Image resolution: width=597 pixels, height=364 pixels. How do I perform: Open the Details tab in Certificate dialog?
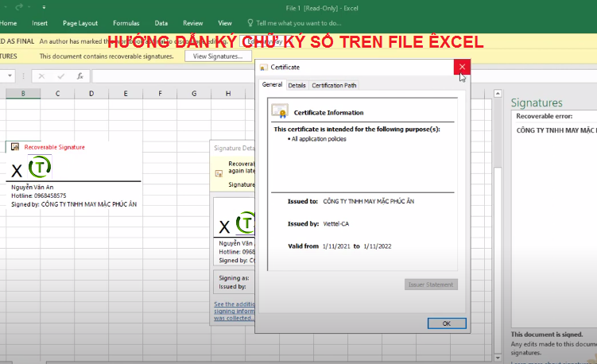click(x=297, y=85)
